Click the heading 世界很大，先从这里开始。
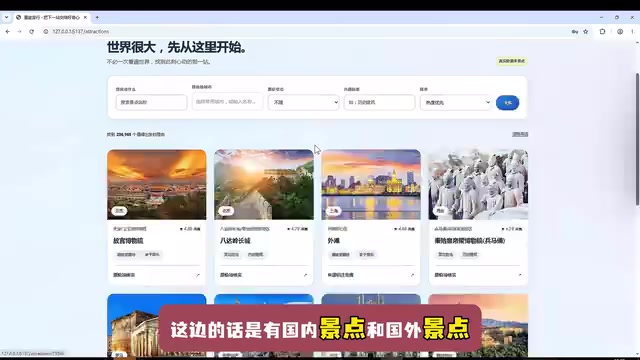 [x=177, y=47]
